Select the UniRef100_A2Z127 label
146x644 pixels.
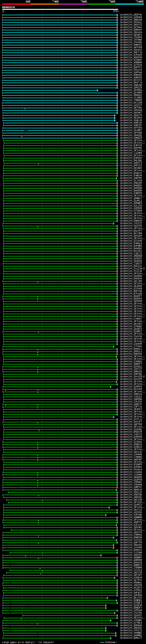click(131, 105)
